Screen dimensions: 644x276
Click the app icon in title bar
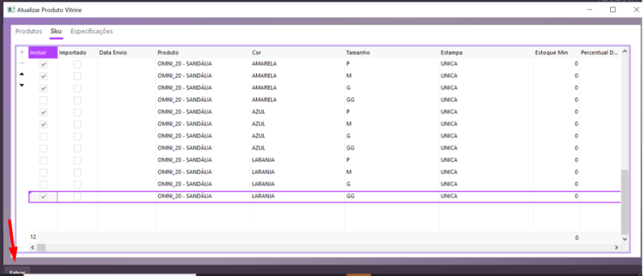[x=11, y=9]
